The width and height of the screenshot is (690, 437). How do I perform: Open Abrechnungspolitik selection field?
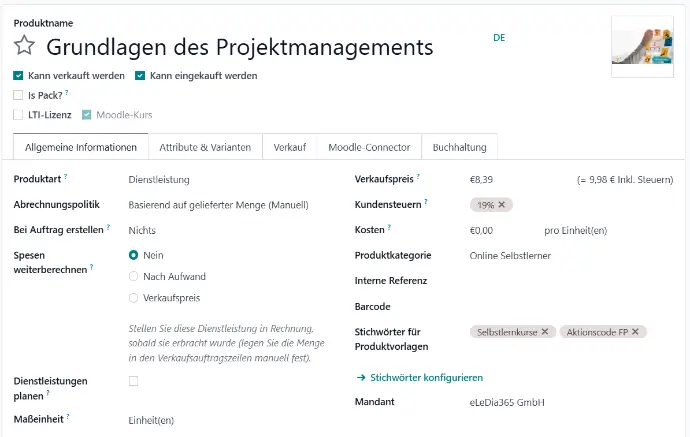tap(229, 205)
